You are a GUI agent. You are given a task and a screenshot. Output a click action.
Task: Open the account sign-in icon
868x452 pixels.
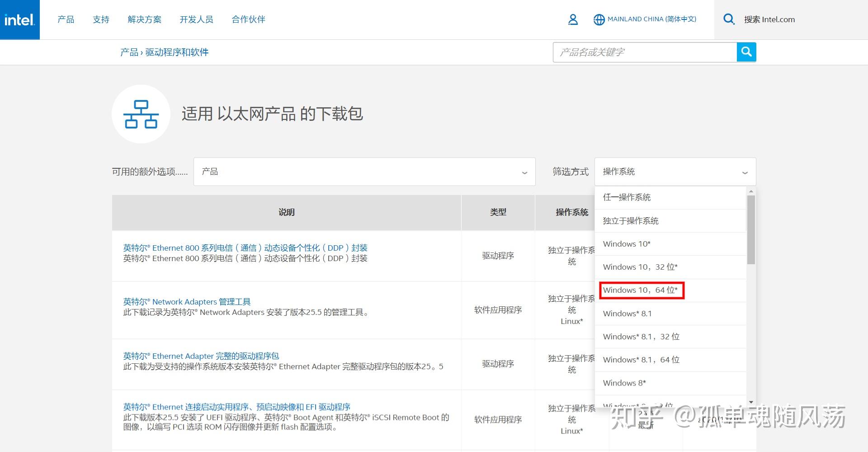pos(573,19)
